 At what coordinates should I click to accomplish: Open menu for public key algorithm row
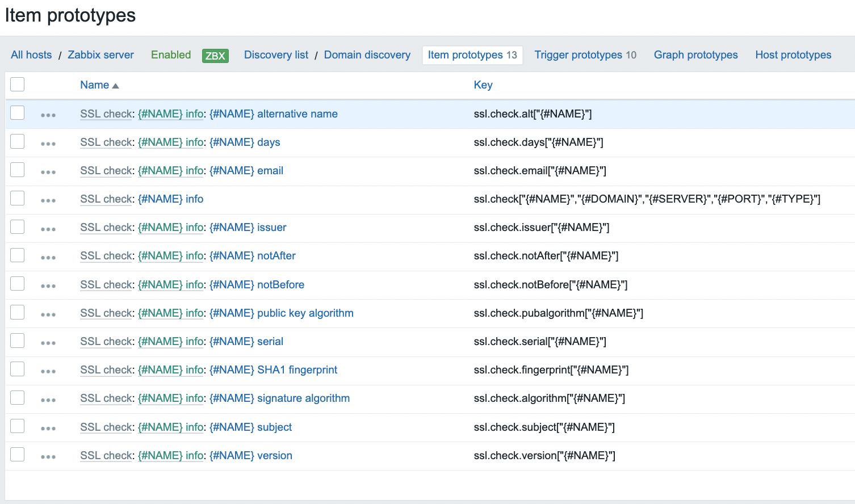pos(48,314)
